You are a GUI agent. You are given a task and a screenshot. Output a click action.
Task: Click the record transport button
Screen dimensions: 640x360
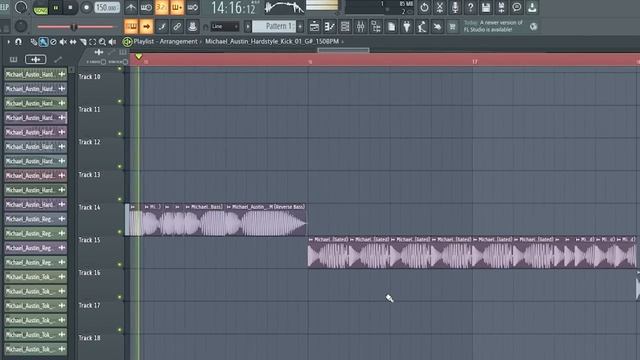(x=86, y=7)
